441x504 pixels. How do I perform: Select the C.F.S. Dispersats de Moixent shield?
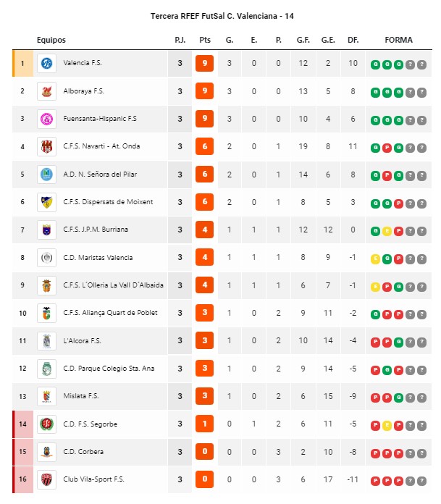(46, 202)
